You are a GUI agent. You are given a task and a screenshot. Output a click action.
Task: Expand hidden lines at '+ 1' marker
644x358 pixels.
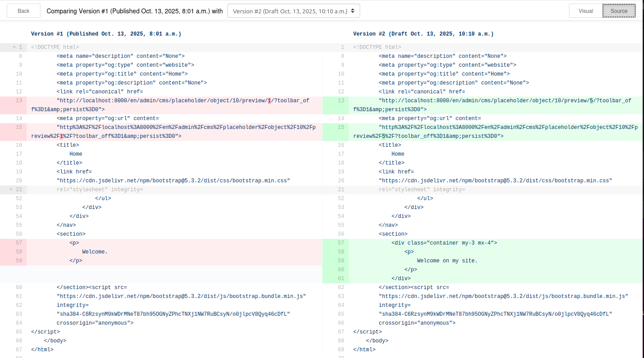pos(17,47)
